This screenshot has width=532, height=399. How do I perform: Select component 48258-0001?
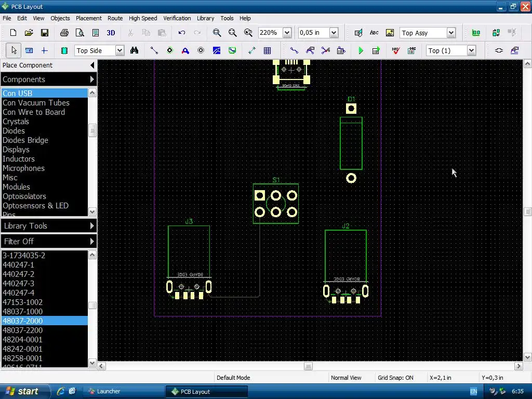point(45,358)
